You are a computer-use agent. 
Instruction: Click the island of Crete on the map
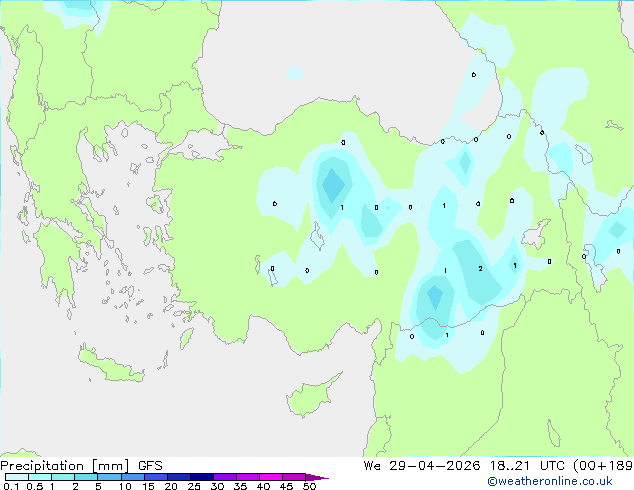click(110, 364)
